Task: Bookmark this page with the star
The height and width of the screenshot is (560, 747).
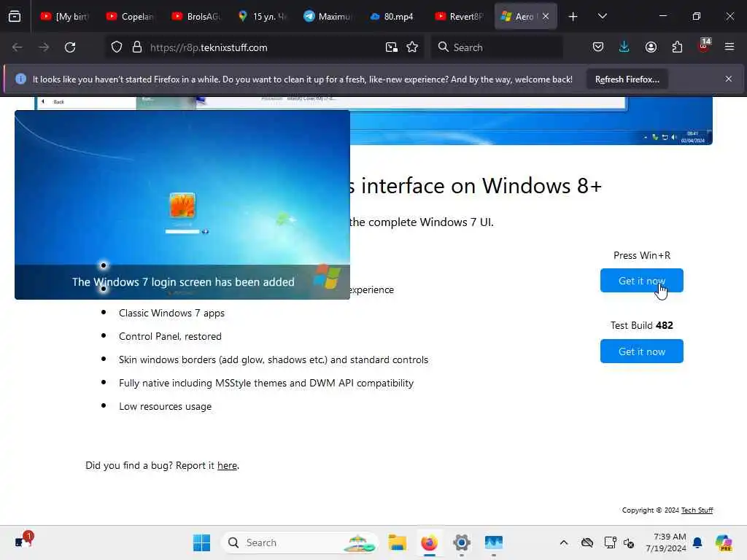Action: pyautogui.click(x=412, y=47)
